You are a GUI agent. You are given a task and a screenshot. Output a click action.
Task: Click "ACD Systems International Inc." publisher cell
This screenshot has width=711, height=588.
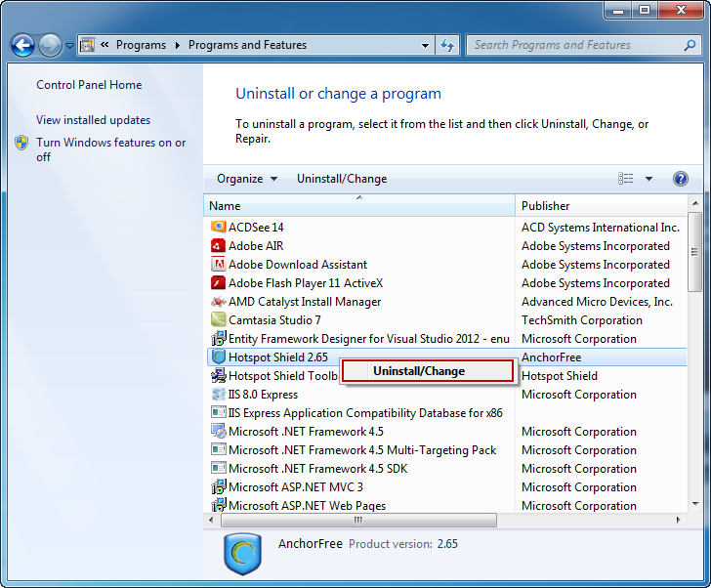601,228
